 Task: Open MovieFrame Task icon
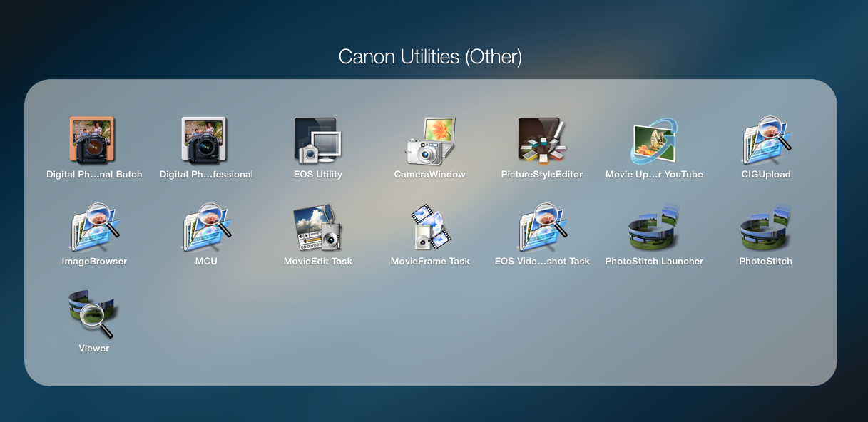pyautogui.click(x=429, y=227)
